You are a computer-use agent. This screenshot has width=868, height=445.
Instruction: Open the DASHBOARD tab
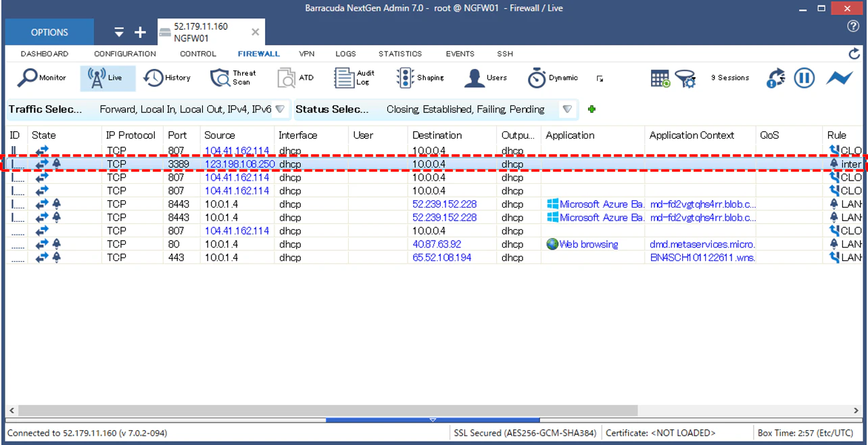(45, 54)
